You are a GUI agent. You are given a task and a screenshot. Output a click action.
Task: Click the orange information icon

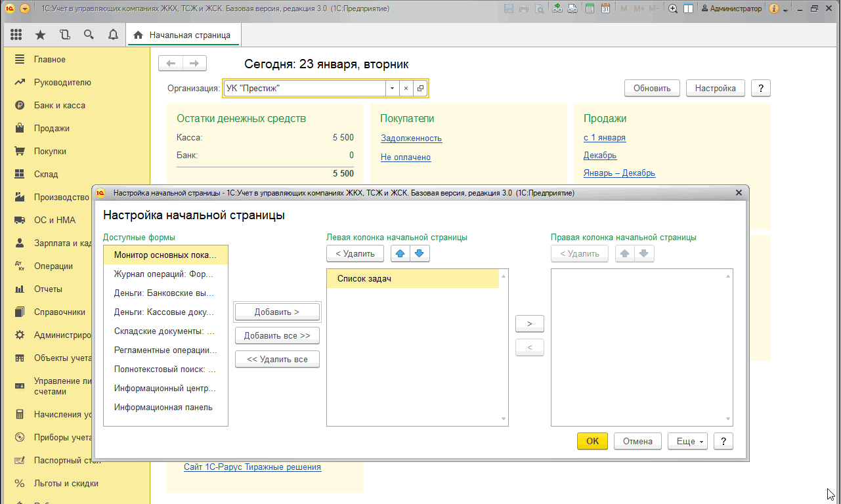click(x=774, y=9)
